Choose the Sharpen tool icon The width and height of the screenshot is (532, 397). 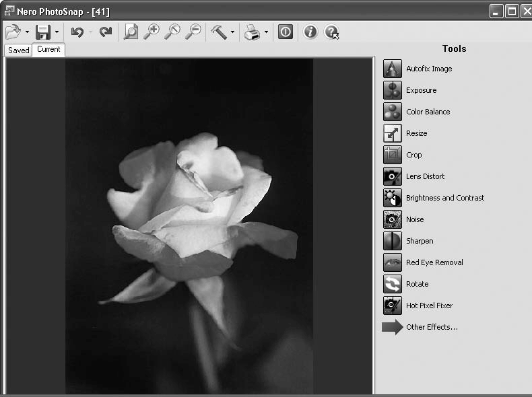click(x=393, y=241)
